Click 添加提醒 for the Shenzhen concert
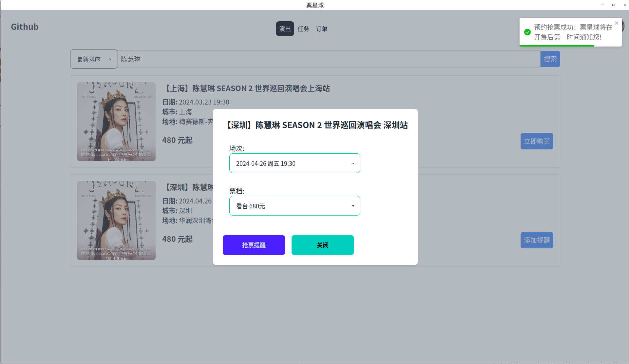This screenshot has width=629, height=364. click(x=537, y=240)
